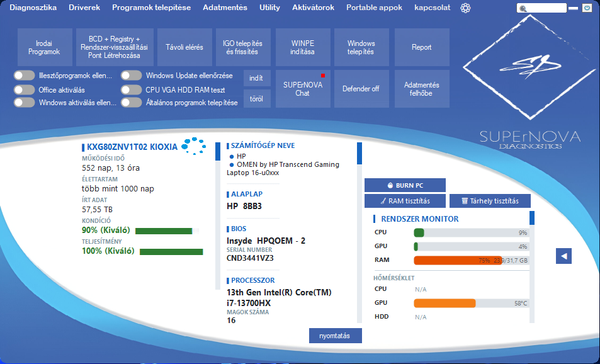600x364 pixels.
Task: Click the system info panel scrollbar
Action: (x=359, y=153)
